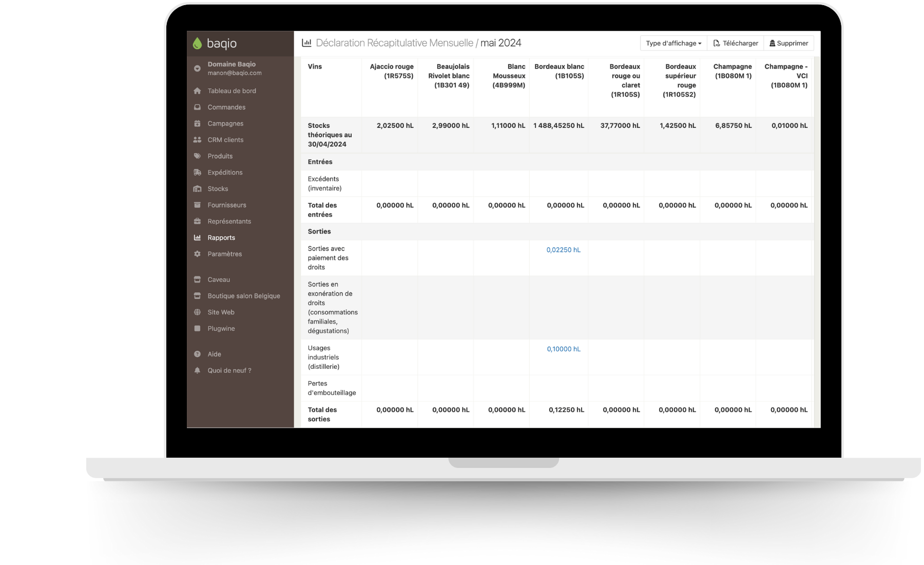Open the Stocks menu entry
924x565 pixels.
pyautogui.click(x=218, y=189)
